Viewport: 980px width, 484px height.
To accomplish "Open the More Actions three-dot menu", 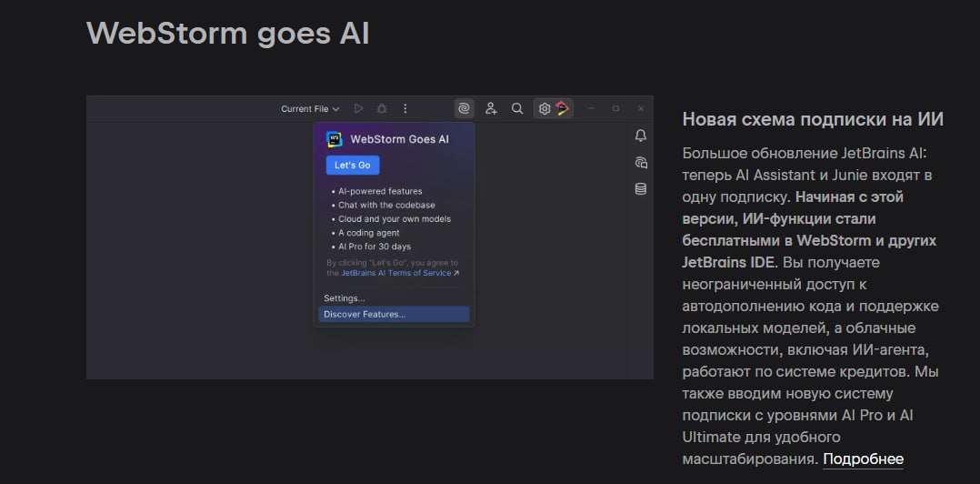I will click(x=405, y=109).
